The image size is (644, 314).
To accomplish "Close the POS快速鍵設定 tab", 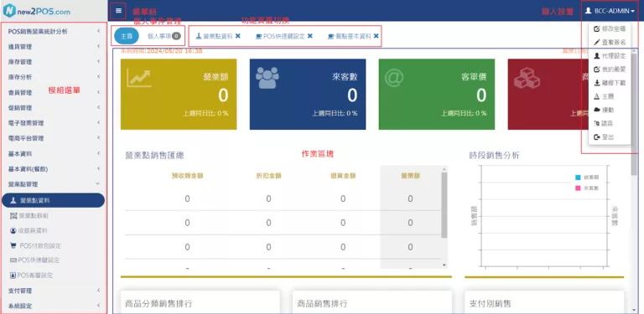I will click(x=310, y=36).
